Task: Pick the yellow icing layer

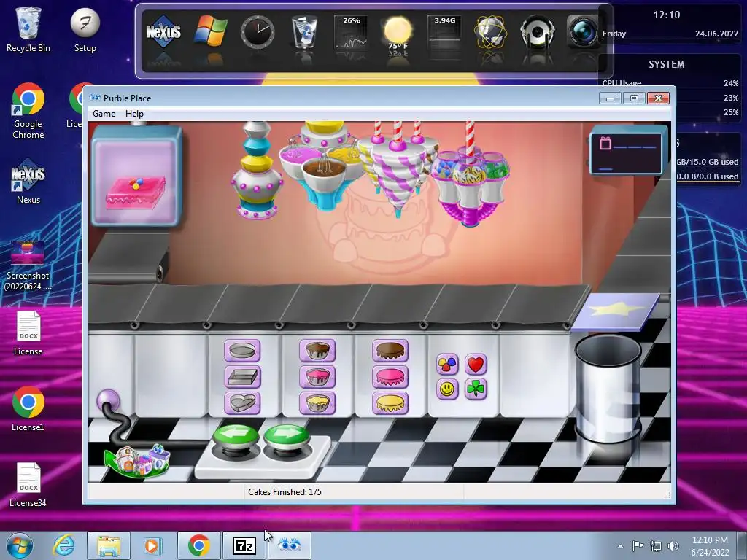Action: pyautogui.click(x=390, y=403)
